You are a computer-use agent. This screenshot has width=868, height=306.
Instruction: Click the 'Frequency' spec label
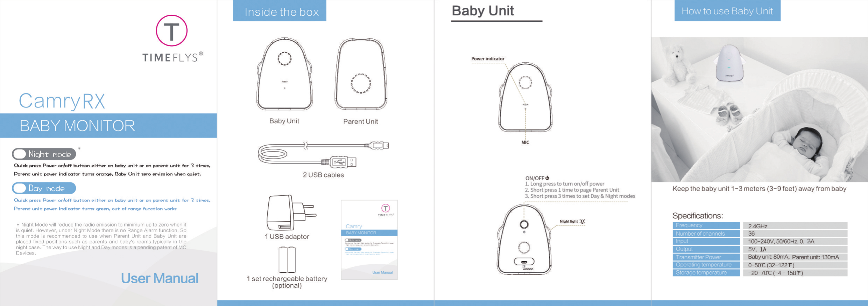706,225
